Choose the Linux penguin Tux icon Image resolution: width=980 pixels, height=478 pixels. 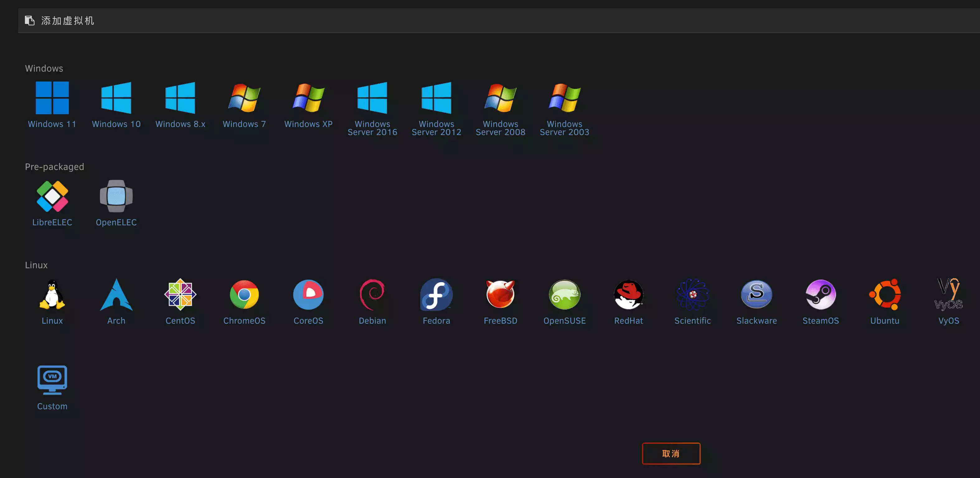[x=52, y=295]
